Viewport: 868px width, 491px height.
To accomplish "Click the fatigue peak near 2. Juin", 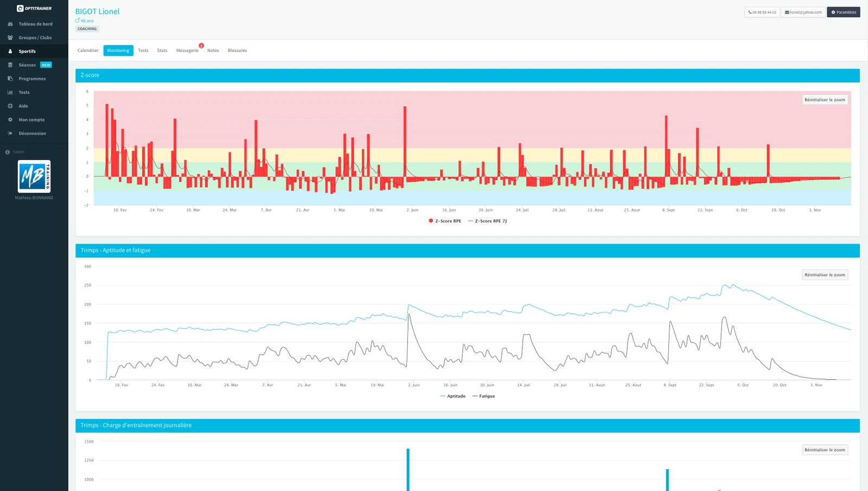I will click(x=410, y=315).
